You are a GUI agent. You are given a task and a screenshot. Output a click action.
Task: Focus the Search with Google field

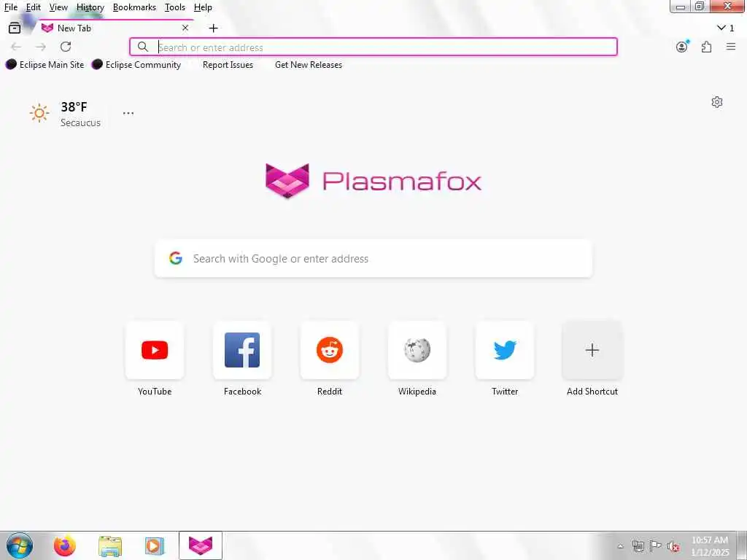pos(373,259)
